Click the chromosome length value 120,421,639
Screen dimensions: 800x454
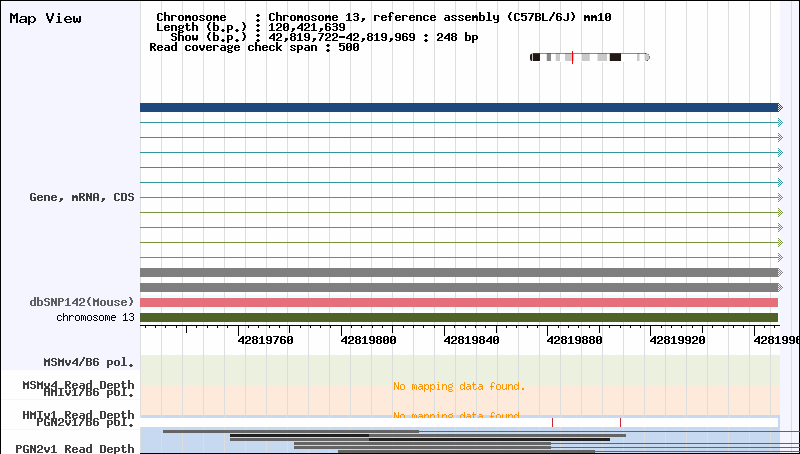[x=307, y=27]
